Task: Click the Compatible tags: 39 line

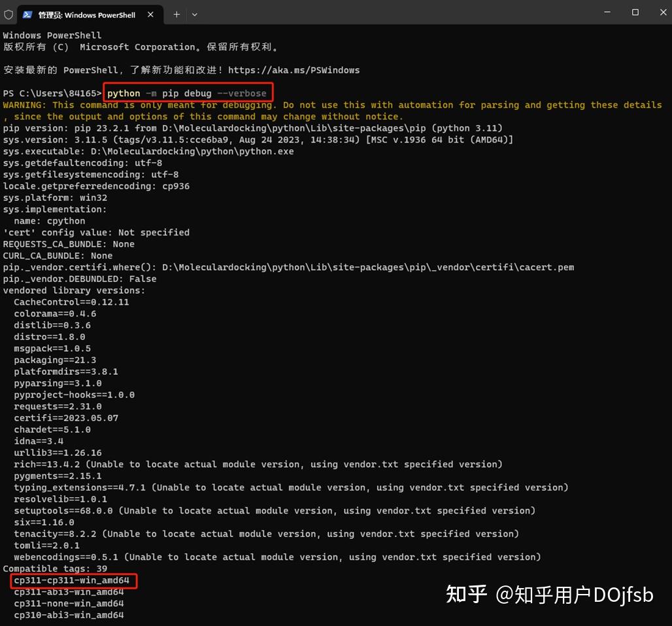Action: [54, 568]
